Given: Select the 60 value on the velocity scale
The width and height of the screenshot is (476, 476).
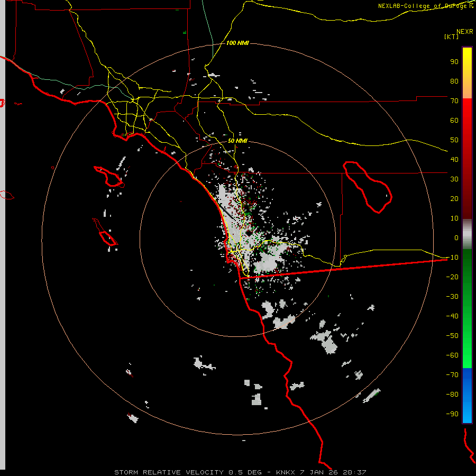Looking at the screenshot, I should [x=454, y=121].
